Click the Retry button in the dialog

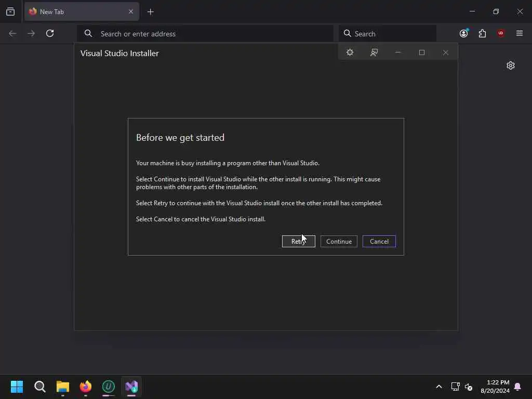[299, 241]
